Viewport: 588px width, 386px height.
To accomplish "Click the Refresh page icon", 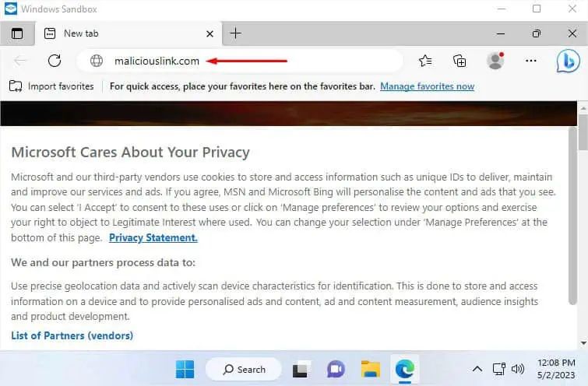I will [54, 61].
